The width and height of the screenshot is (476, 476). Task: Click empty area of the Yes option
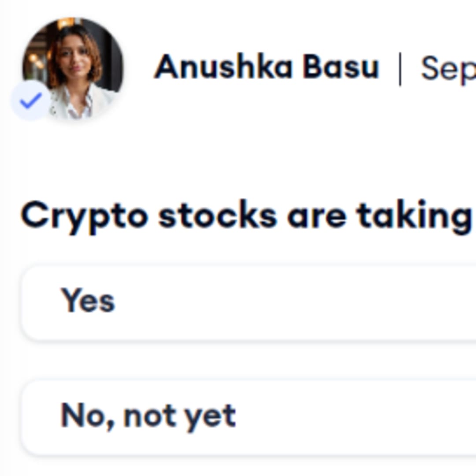tap(309, 302)
